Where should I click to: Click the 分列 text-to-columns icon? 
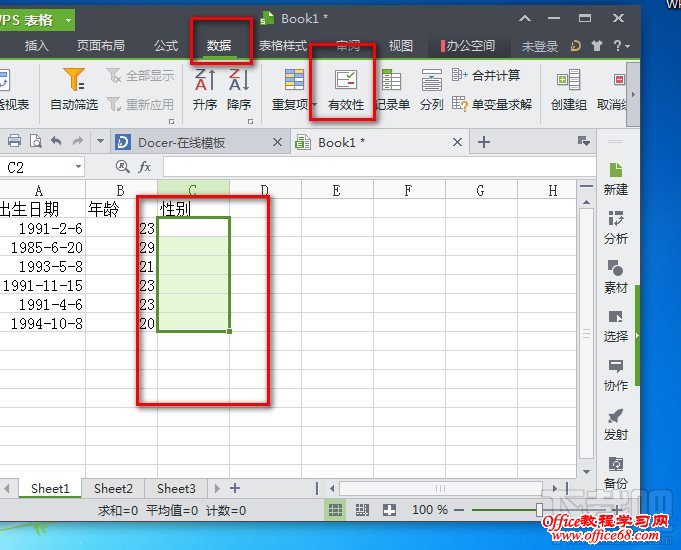(431, 80)
